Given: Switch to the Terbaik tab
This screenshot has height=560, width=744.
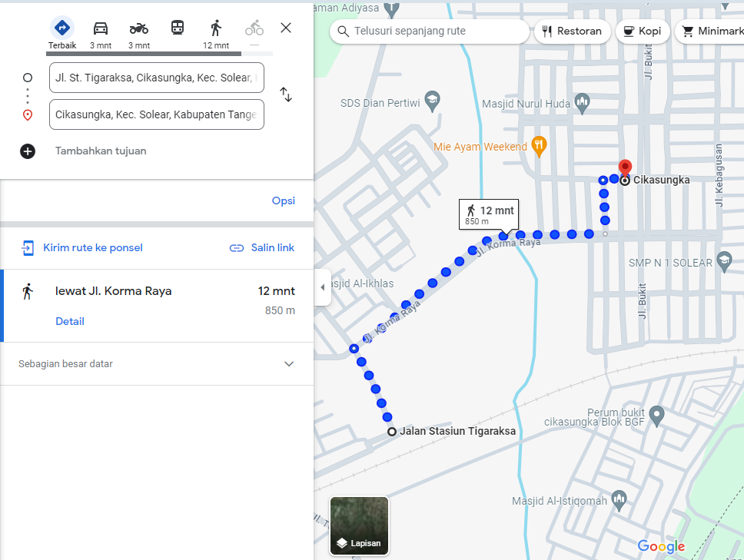Looking at the screenshot, I should pos(62,27).
